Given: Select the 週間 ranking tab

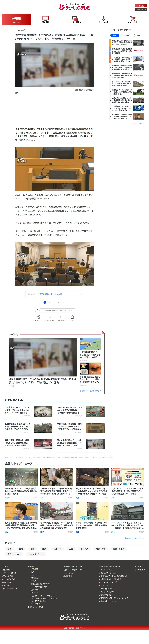Looking at the screenshot, I should pos(139,36).
